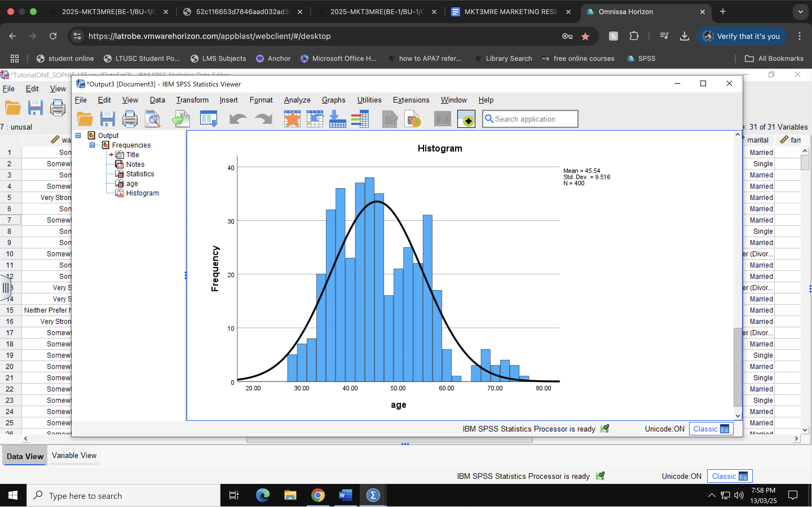
Task: Switch to the Variable View tab
Action: click(74, 455)
